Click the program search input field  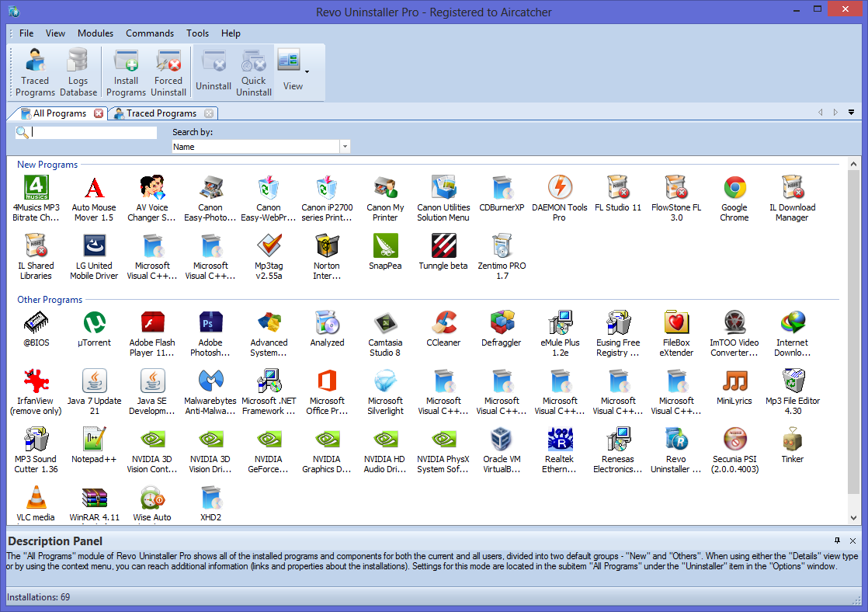pos(93,132)
